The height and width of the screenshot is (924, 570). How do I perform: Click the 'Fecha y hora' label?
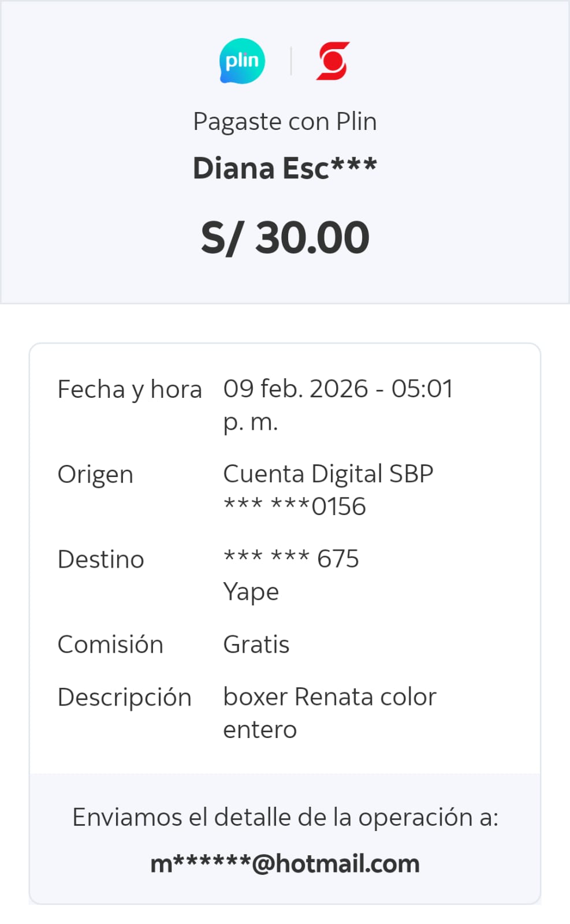(129, 390)
